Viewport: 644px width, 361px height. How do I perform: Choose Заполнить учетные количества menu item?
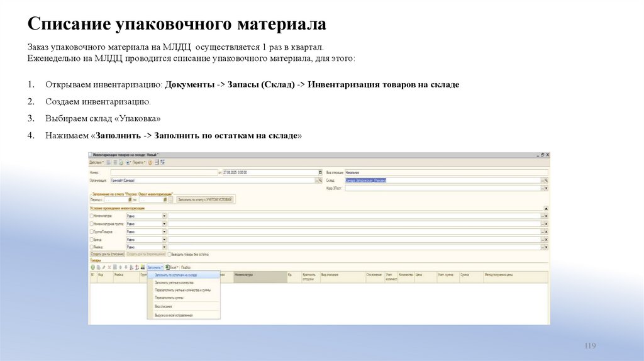coord(184,282)
